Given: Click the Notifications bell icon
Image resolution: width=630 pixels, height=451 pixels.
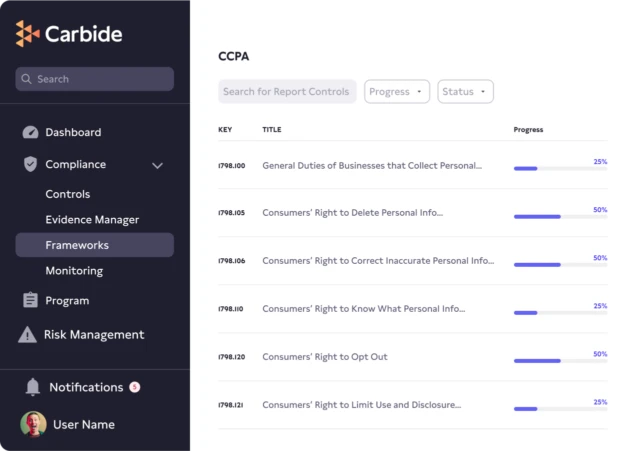Looking at the screenshot, I should tap(33, 387).
